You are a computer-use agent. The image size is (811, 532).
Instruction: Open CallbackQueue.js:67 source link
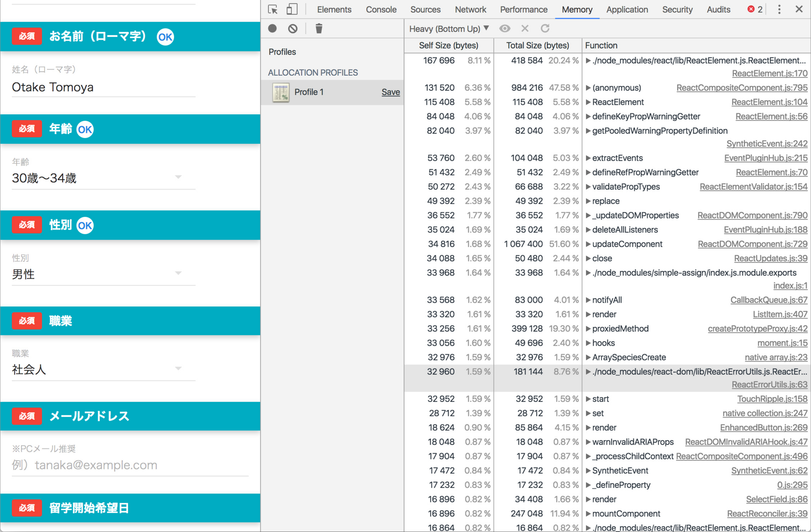pos(769,300)
